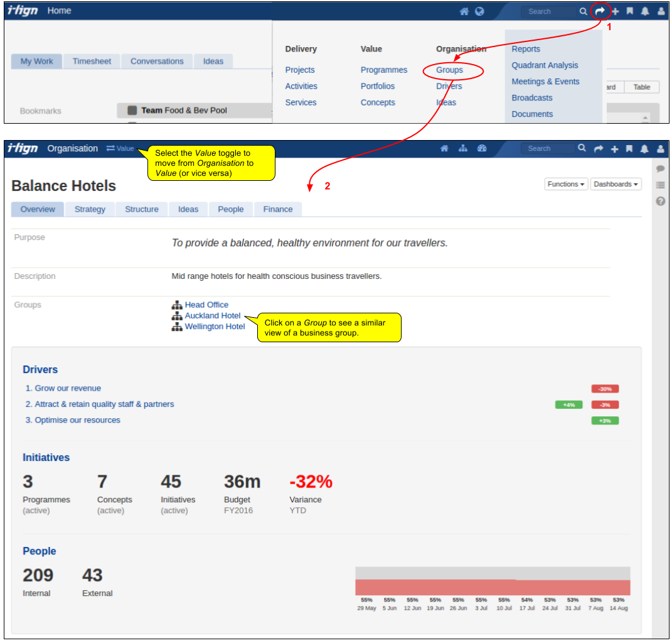Click the hierarchy icon beside Head Office
672x643 pixels.
[177, 305]
